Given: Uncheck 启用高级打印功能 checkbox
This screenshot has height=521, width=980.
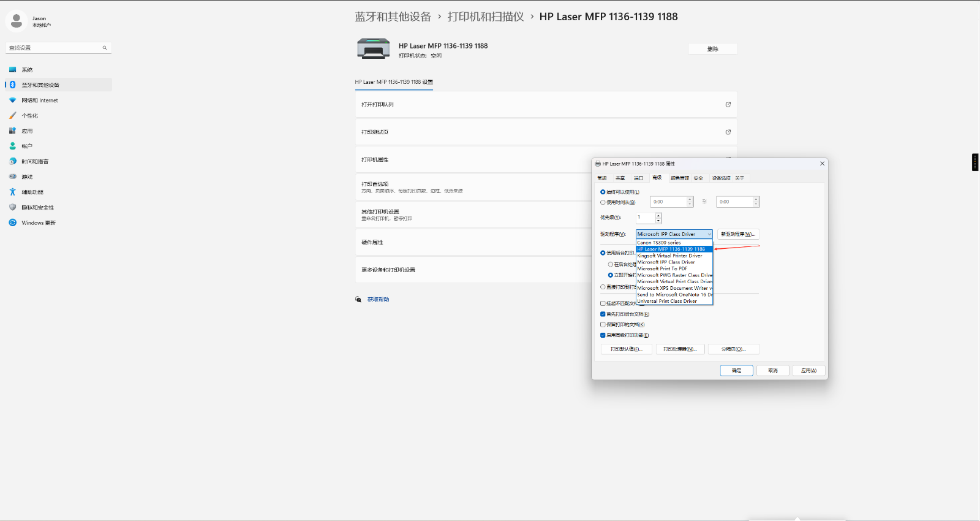Looking at the screenshot, I should point(603,335).
